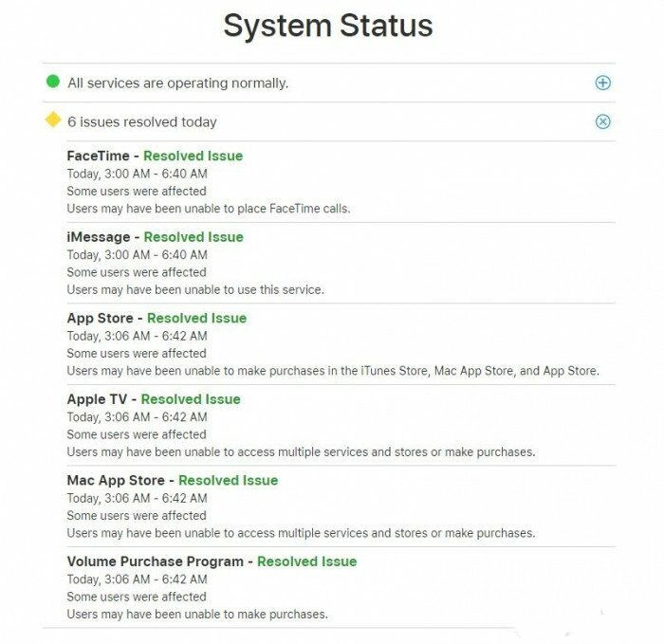Click the yellow diamond resolved-issues icon
Viewport: 664px width, 644px height.
point(53,120)
